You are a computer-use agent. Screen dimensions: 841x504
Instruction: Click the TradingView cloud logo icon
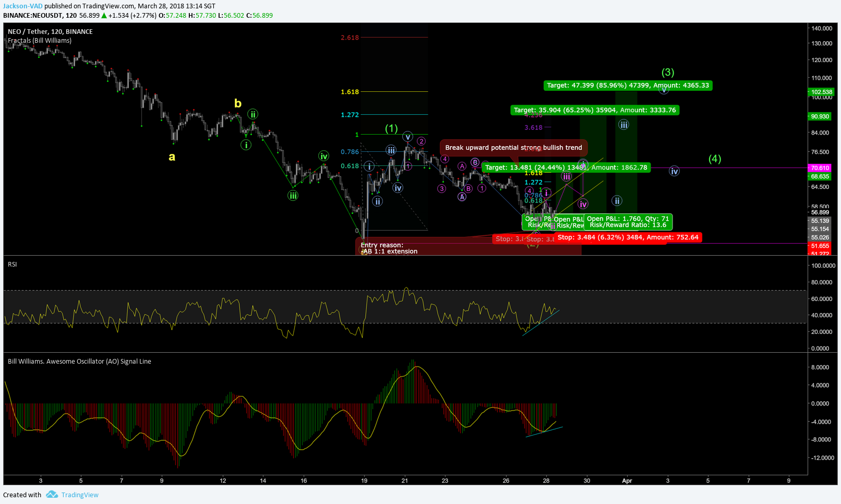(52, 494)
